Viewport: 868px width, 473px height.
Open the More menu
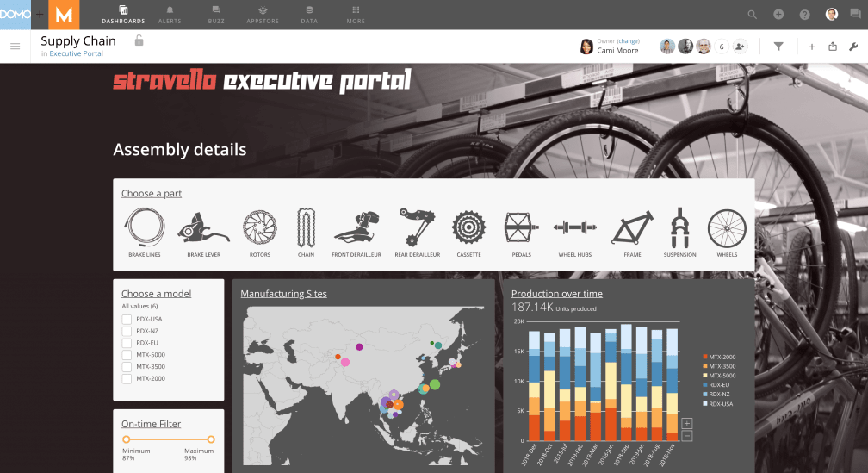pyautogui.click(x=356, y=15)
